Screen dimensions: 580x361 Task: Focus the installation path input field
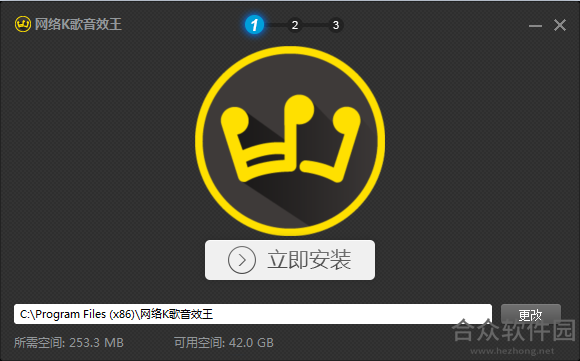tap(253, 314)
